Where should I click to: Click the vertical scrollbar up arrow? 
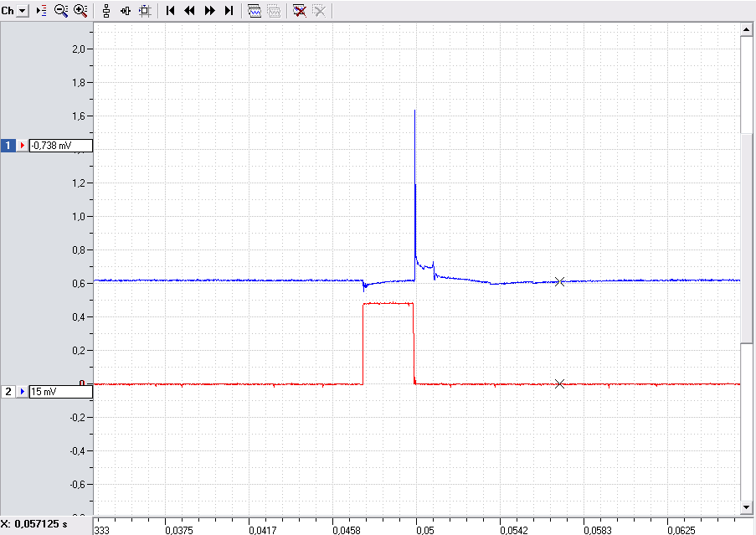pos(746,30)
